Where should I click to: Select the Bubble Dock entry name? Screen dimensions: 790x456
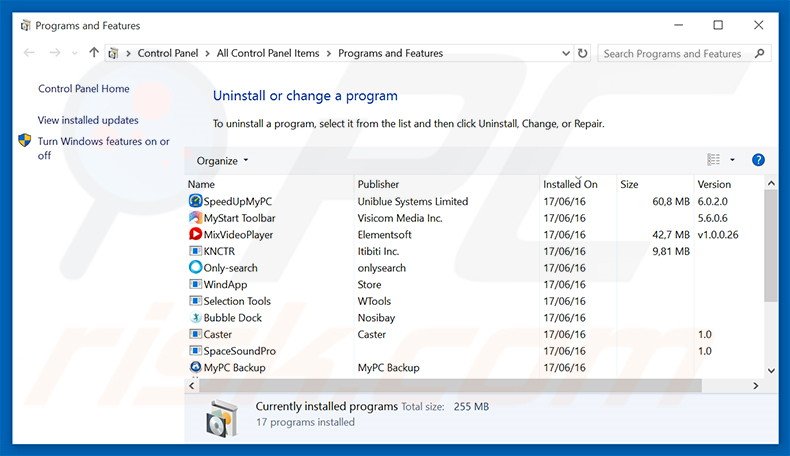233,318
